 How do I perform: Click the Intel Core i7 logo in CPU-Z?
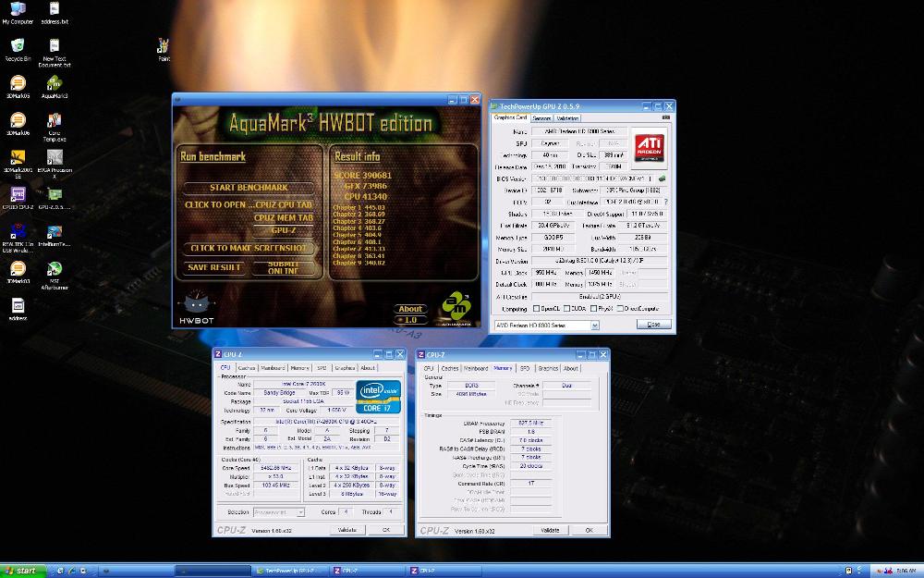378,397
